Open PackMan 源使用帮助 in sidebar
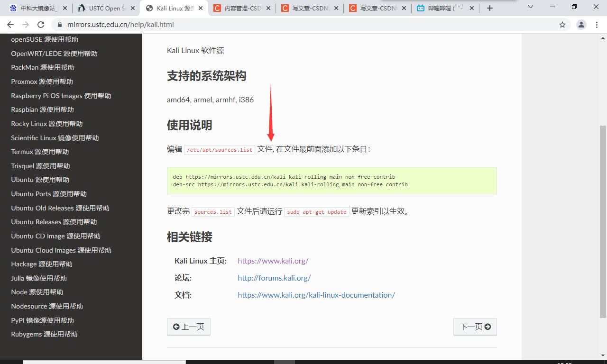 43,67
